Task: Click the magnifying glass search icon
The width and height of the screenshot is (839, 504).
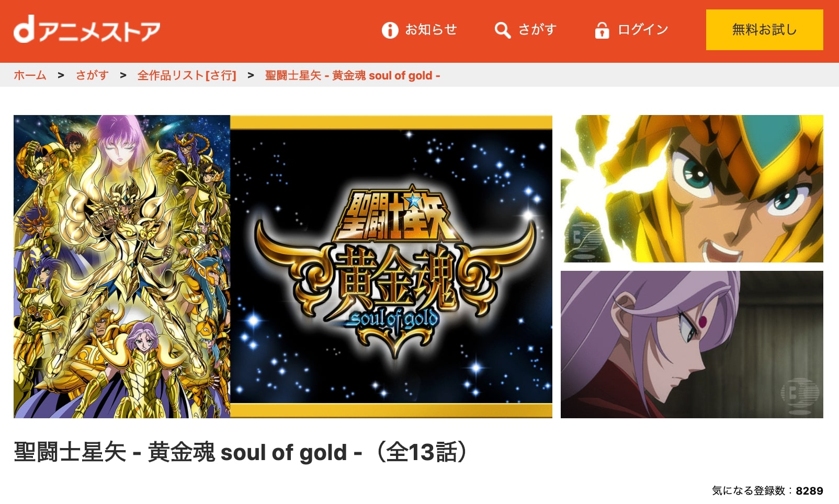Action: pos(503,30)
